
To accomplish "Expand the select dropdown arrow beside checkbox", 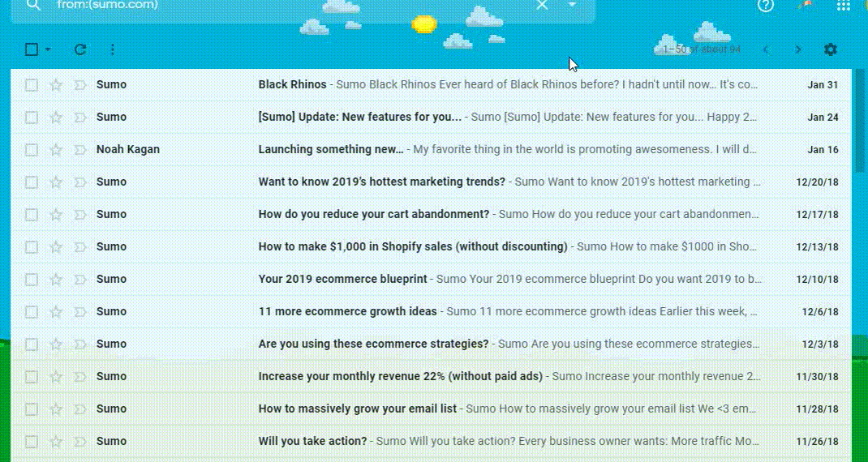I will 48,49.
